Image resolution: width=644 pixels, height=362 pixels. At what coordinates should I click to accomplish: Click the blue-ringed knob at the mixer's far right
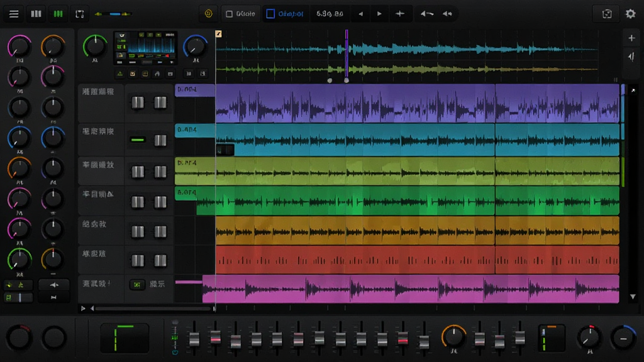click(x=623, y=337)
